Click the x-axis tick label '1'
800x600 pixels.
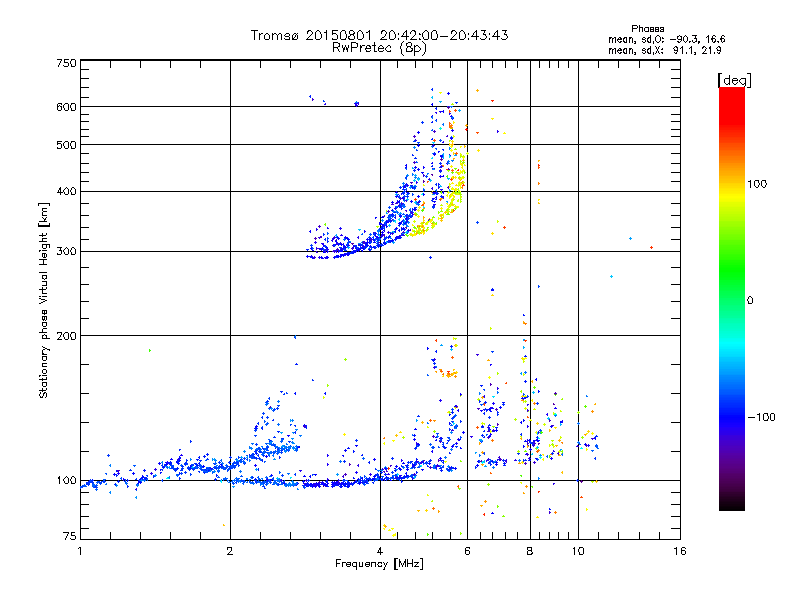coord(80,551)
